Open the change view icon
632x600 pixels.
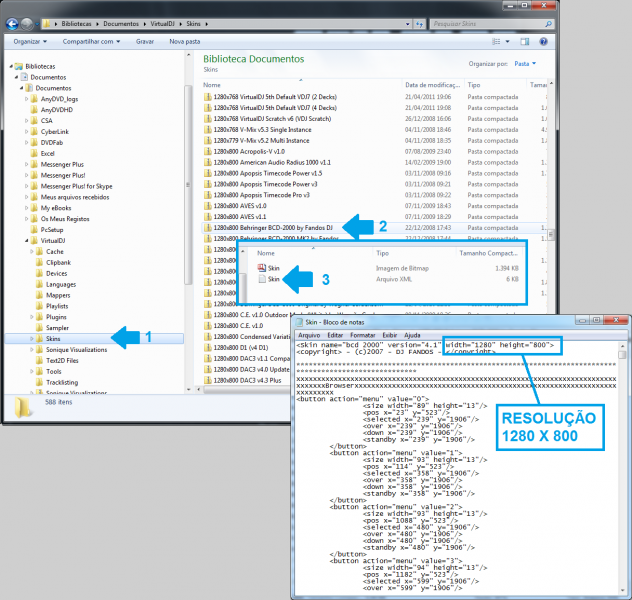[496, 42]
